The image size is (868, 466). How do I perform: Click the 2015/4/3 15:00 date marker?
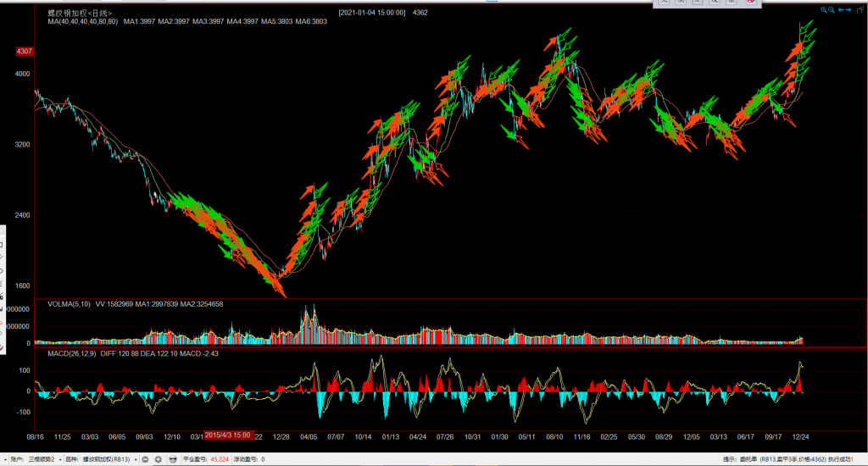click(226, 435)
